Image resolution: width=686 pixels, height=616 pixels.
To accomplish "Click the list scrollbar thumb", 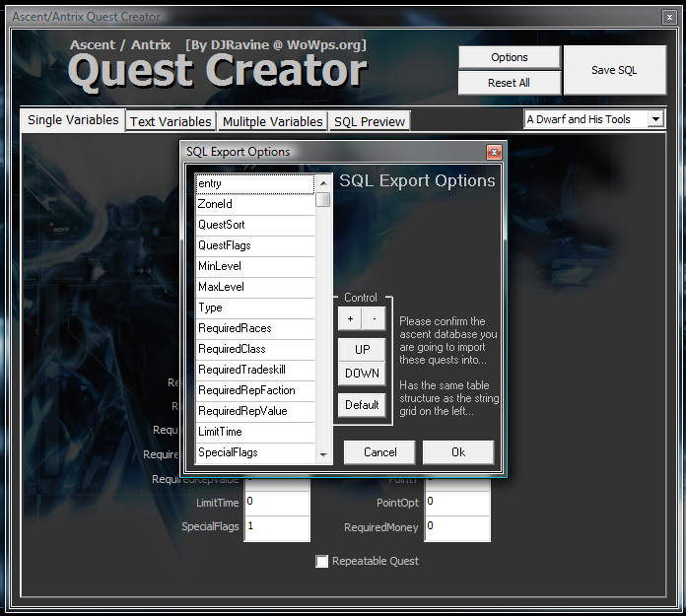I will (x=323, y=199).
